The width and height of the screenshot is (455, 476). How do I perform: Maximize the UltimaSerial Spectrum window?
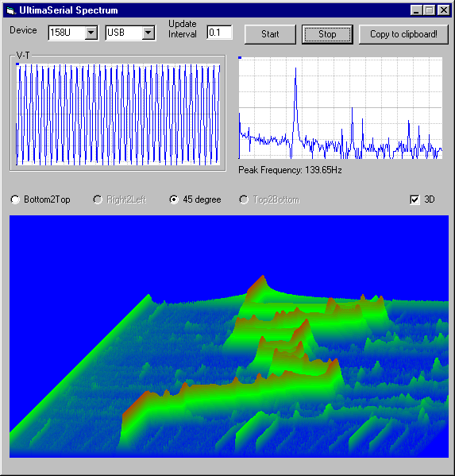(430, 10)
